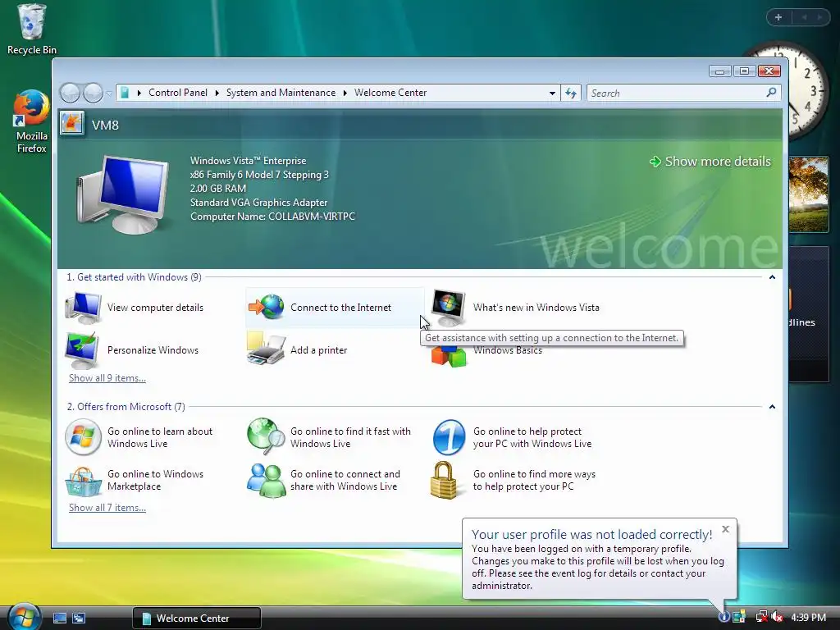The width and height of the screenshot is (840, 630).
Task: Click the 'Connect to the Internet' label
Action: click(340, 308)
